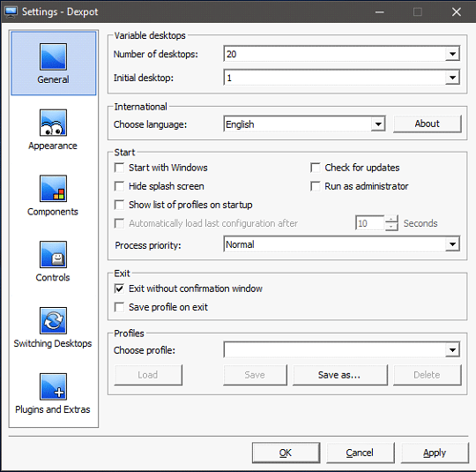The width and height of the screenshot is (476, 472).
Task: Open the Appearance settings category
Action: point(53,130)
